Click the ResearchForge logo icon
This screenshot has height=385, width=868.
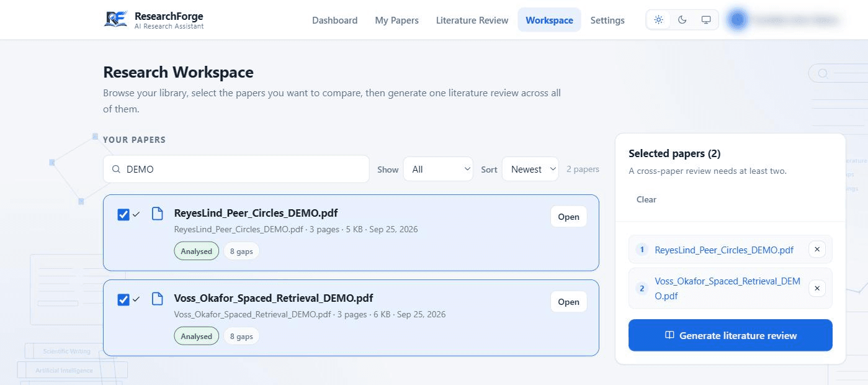click(x=116, y=19)
